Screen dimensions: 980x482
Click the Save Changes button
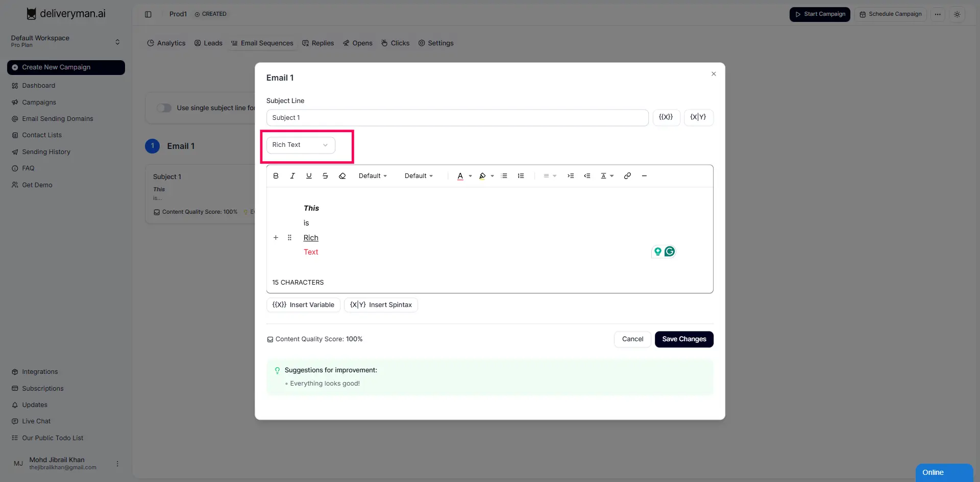tap(683, 339)
